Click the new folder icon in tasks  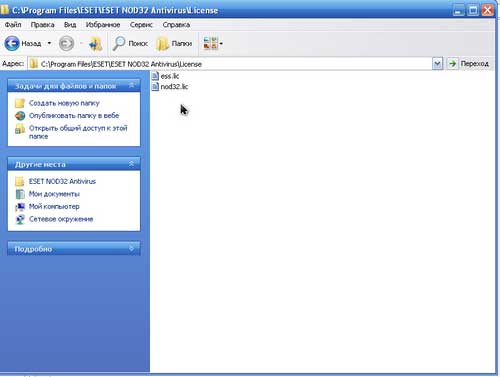20,103
